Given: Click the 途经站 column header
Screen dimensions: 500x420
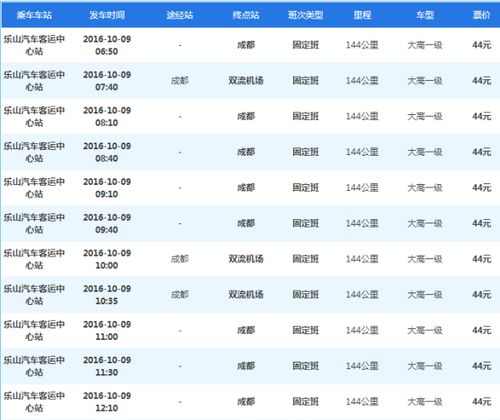Looking at the screenshot, I should pyautogui.click(x=180, y=15).
